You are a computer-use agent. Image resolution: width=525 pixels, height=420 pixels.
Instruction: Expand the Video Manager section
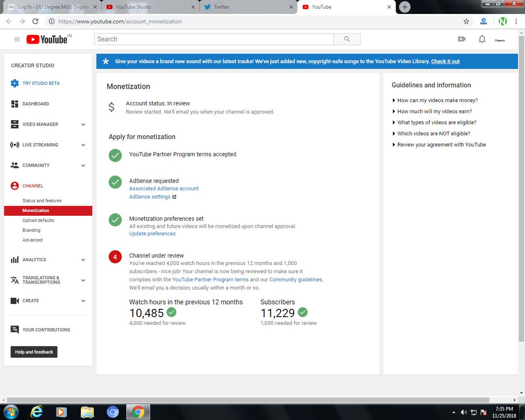(x=83, y=125)
